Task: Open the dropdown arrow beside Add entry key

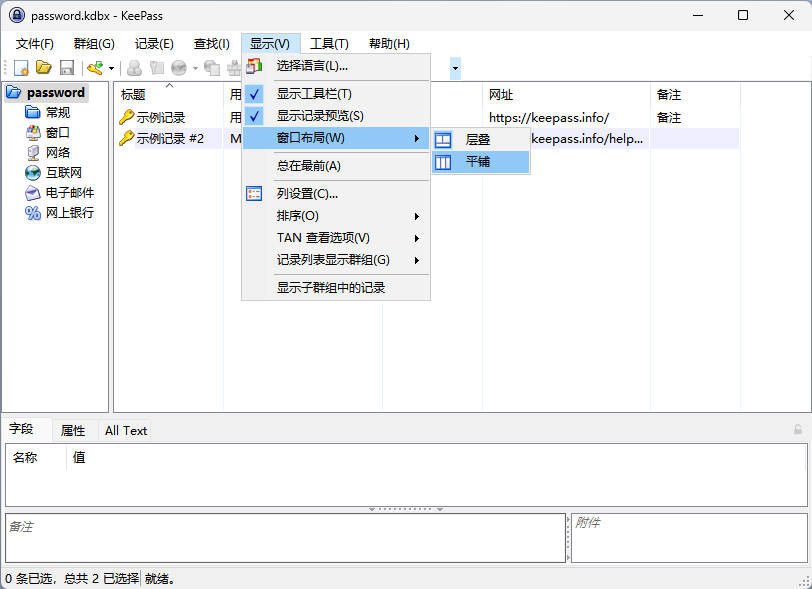Action: 111,69
